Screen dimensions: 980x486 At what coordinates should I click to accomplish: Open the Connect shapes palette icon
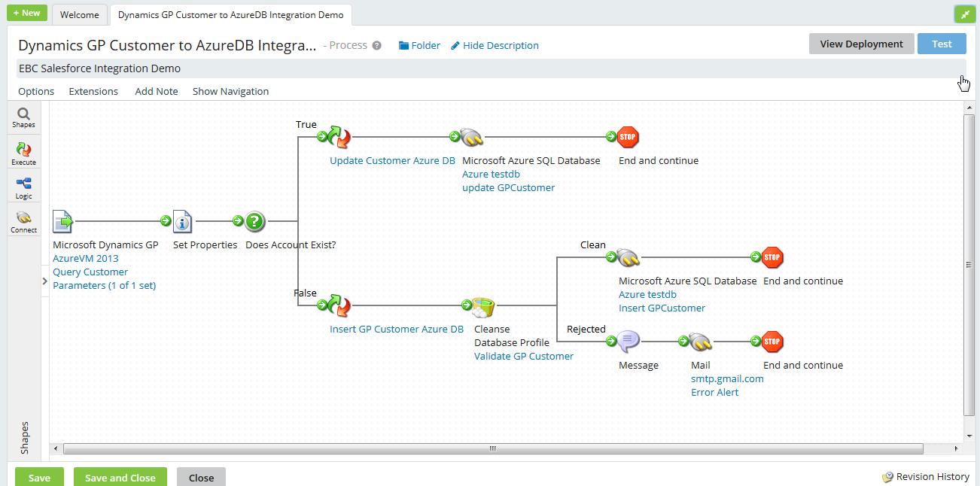(x=23, y=221)
